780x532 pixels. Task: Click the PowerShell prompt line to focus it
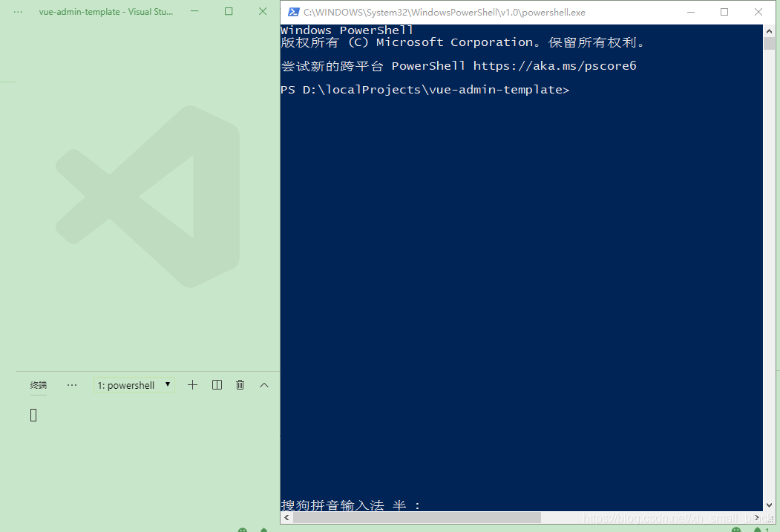pos(425,89)
